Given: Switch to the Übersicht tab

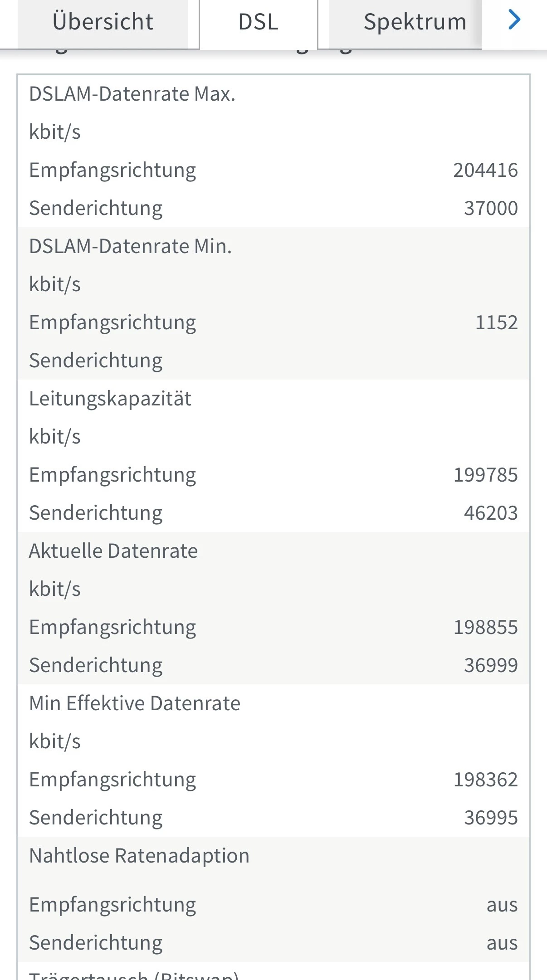Looking at the screenshot, I should [x=103, y=22].
